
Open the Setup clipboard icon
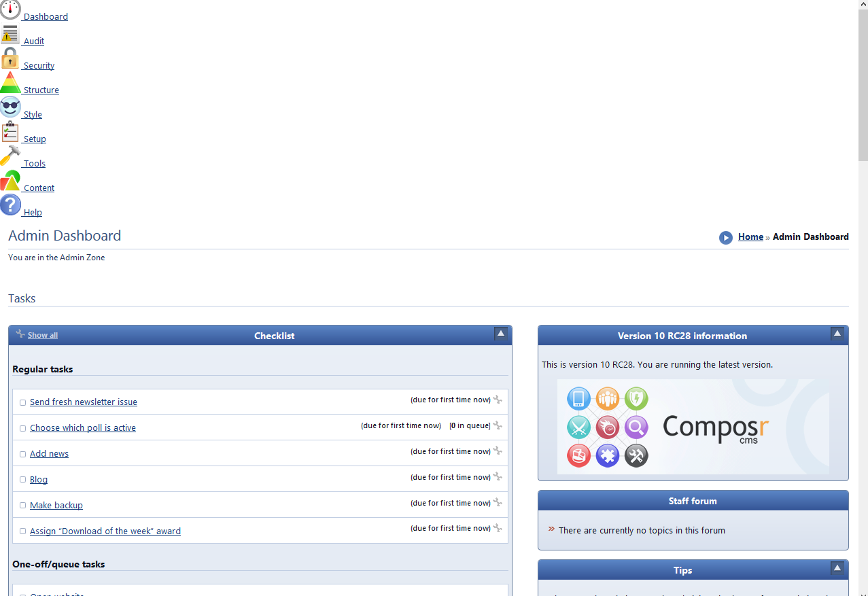(10, 132)
